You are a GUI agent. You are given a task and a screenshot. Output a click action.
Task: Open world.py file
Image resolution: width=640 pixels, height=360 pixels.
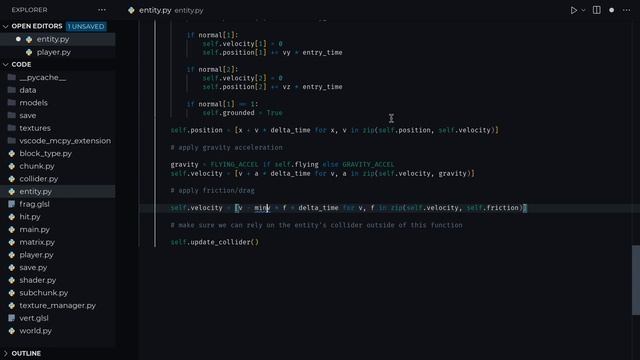36,331
